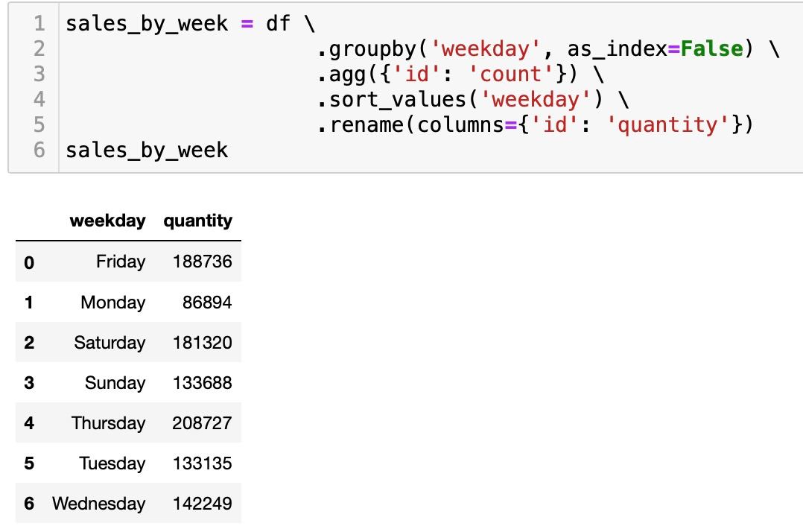
Task: Select the 'Wednesday' cell
Action: 99,504
